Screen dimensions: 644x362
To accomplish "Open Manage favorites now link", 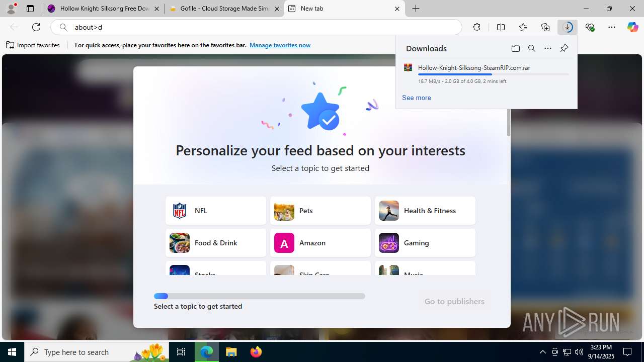I will point(280,45).
